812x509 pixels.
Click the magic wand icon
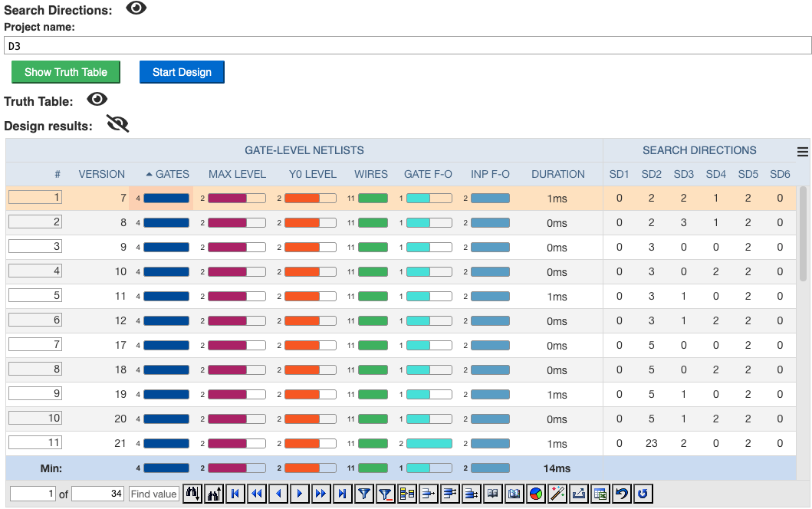pyautogui.click(x=557, y=494)
